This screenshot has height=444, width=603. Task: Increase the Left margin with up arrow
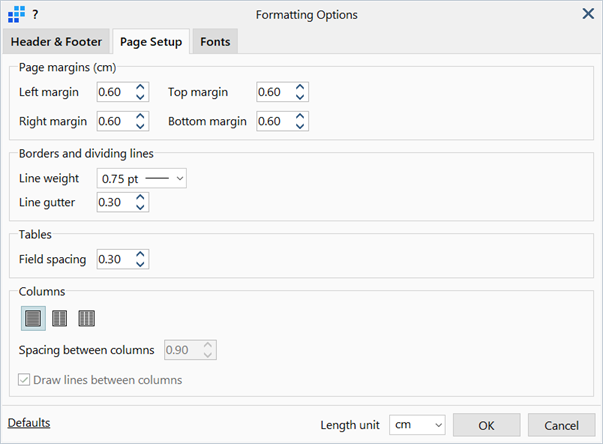coord(140,87)
